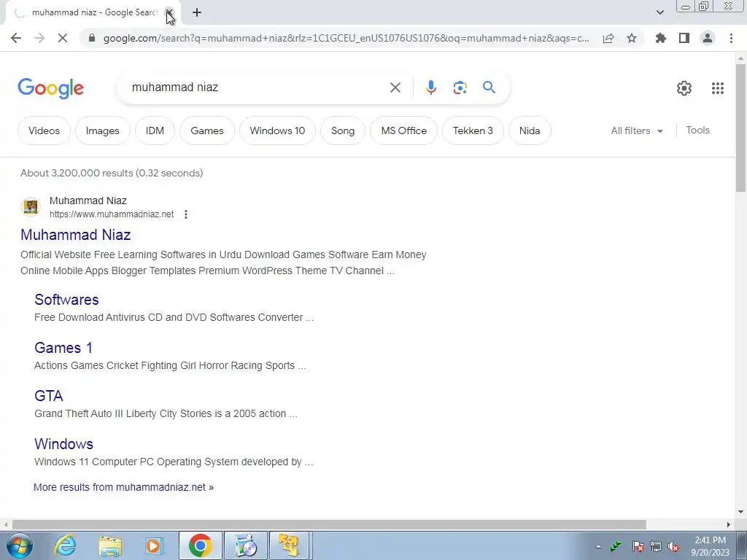Image resolution: width=747 pixels, height=560 pixels.
Task: Open the three-dot menu beside muhammadniaz.net result
Action: (x=186, y=214)
